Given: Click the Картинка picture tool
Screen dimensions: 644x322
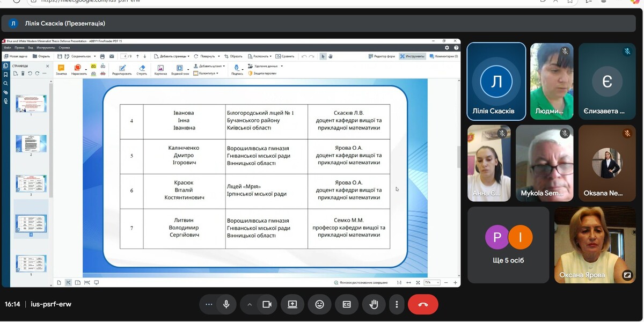Looking at the screenshot, I should (160, 70).
